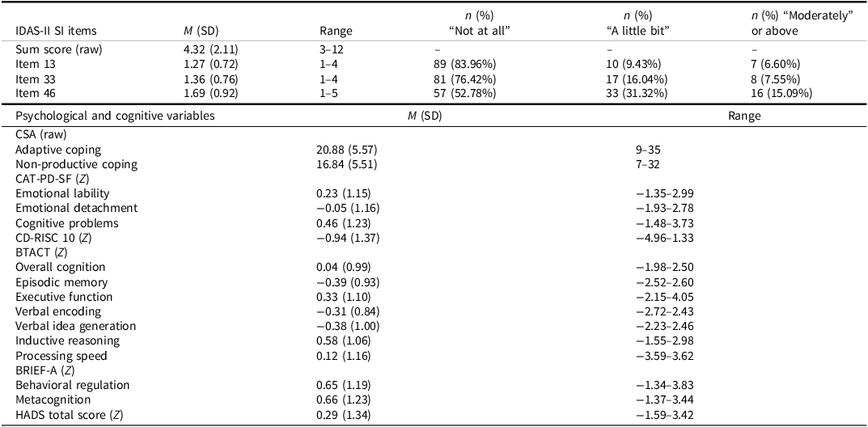The width and height of the screenshot is (868, 427).
Task: Click the 'HADS total score (Z)' row label
Action: click(70, 414)
